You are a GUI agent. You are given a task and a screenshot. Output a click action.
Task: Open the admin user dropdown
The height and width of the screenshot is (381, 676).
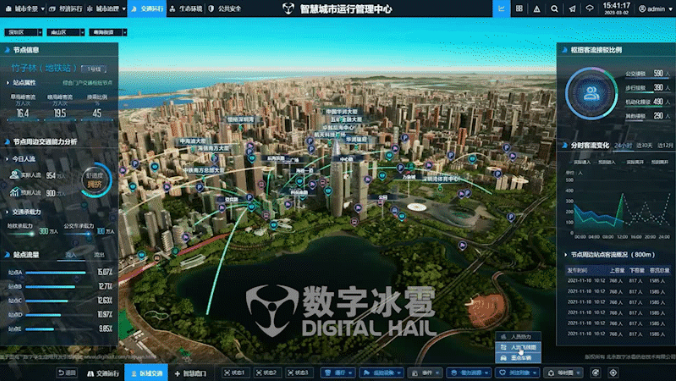pyautogui.click(x=656, y=9)
